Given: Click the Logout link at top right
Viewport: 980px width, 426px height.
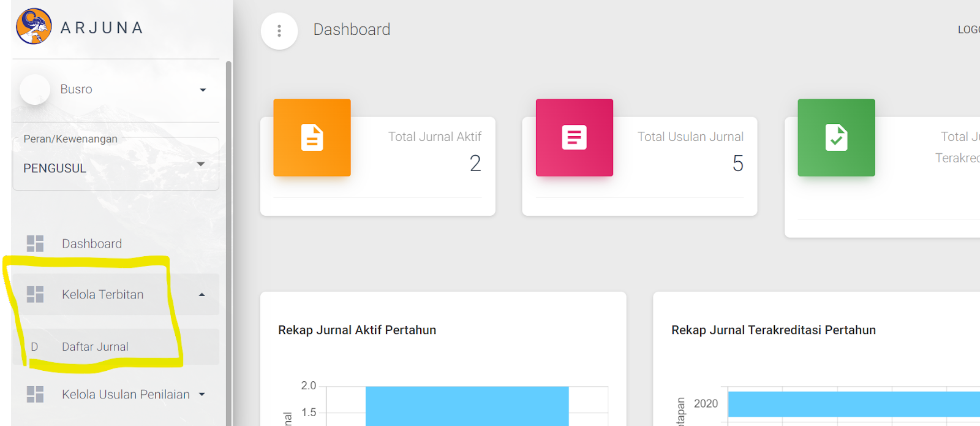Looking at the screenshot, I should coord(968,29).
